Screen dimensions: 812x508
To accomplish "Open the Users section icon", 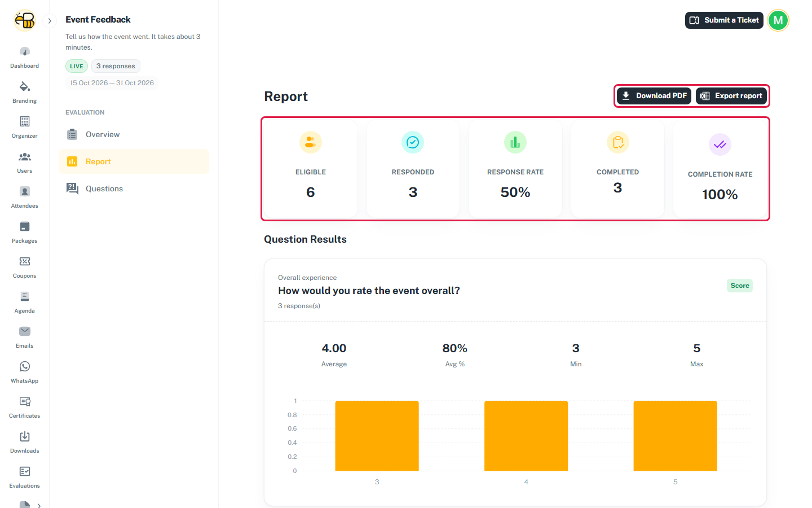I will pos(25,157).
